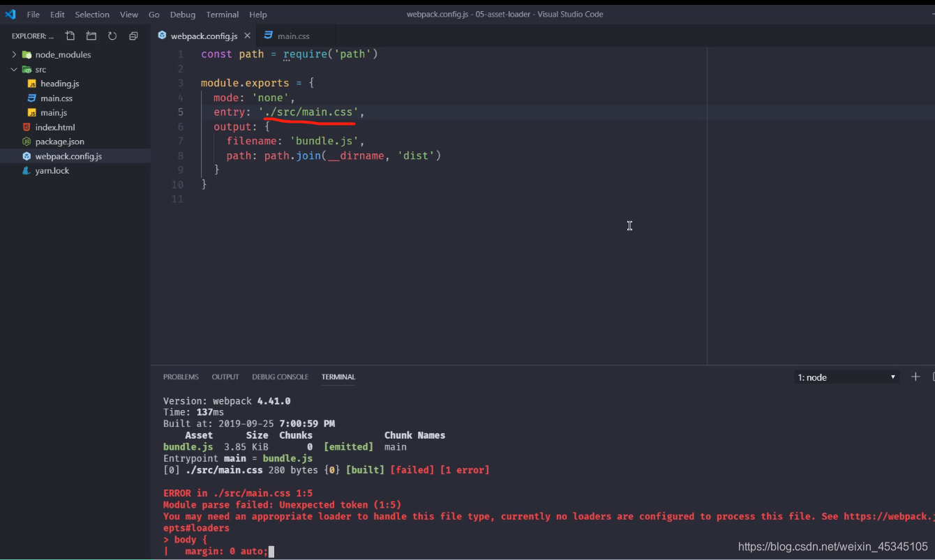Click the HTML icon beside index.html
The height and width of the screenshot is (560, 935).
27,127
